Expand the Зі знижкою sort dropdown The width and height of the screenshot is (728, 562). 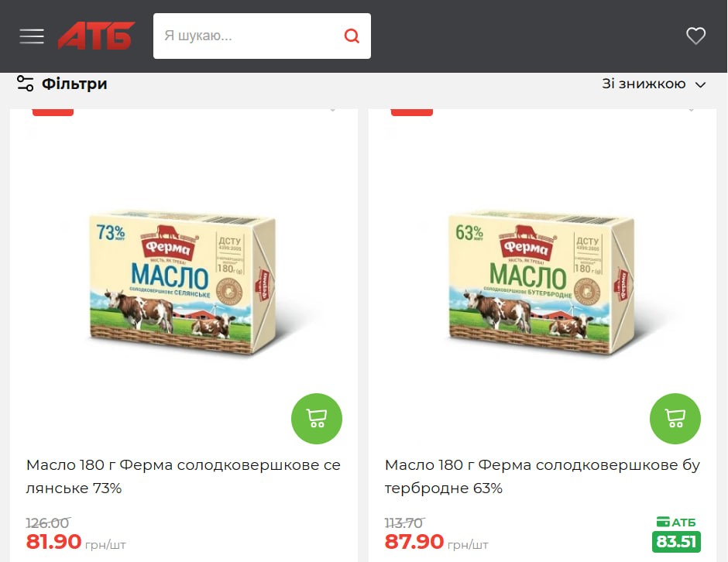[654, 84]
